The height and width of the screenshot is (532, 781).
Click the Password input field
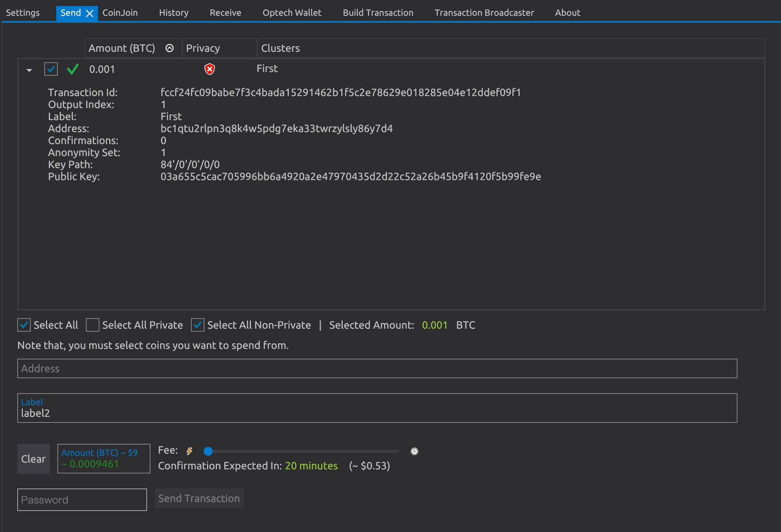pos(82,500)
